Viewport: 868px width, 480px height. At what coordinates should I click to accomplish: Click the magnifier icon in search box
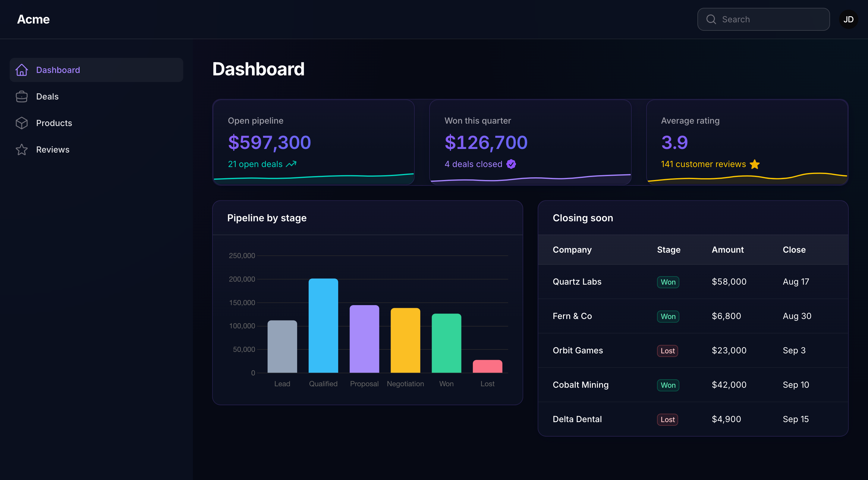(x=711, y=19)
